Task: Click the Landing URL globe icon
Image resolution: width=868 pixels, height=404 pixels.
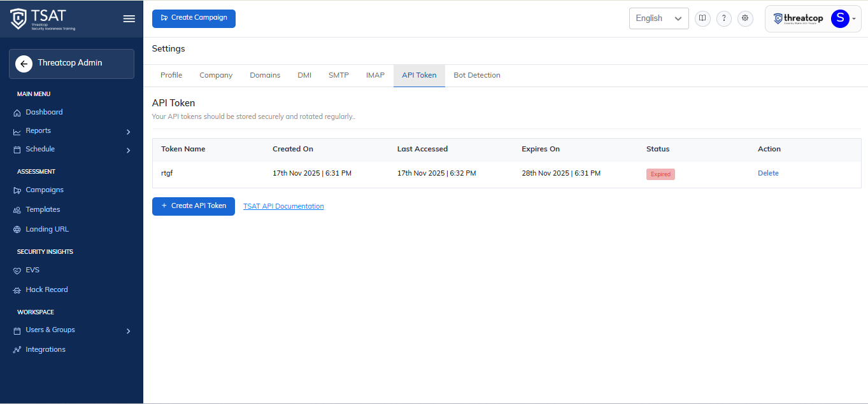Action: [x=17, y=230]
